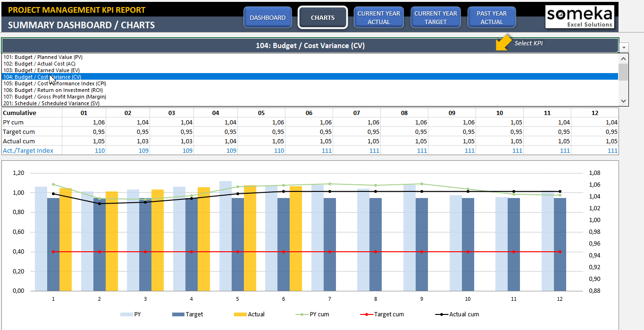Click the yellow Actual legend swatch
Image resolution: width=644 pixels, height=330 pixels.
click(x=240, y=314)
